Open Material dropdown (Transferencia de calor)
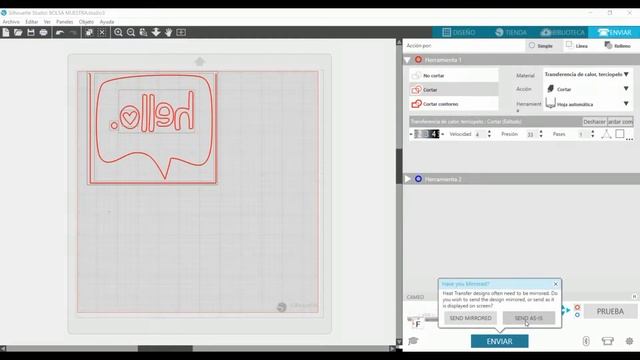Image resolution: width=640 pixels, height=360 pixels. [x=587, y=74]
